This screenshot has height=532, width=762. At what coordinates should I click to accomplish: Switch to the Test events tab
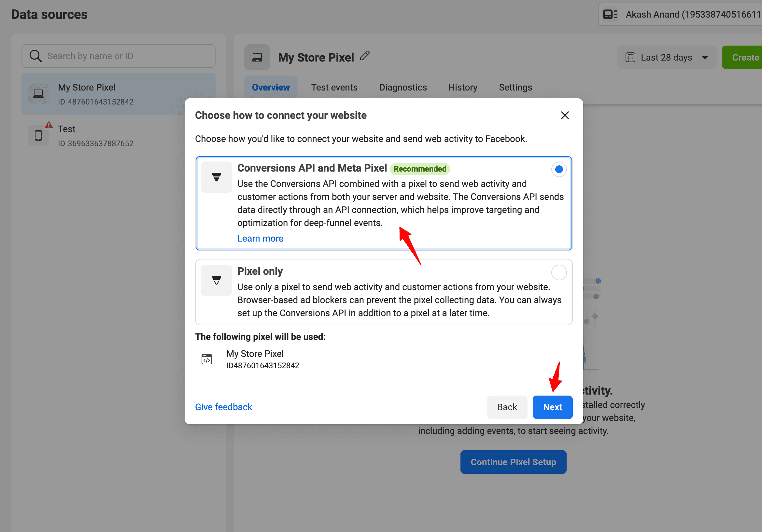(x=334, y=87)
